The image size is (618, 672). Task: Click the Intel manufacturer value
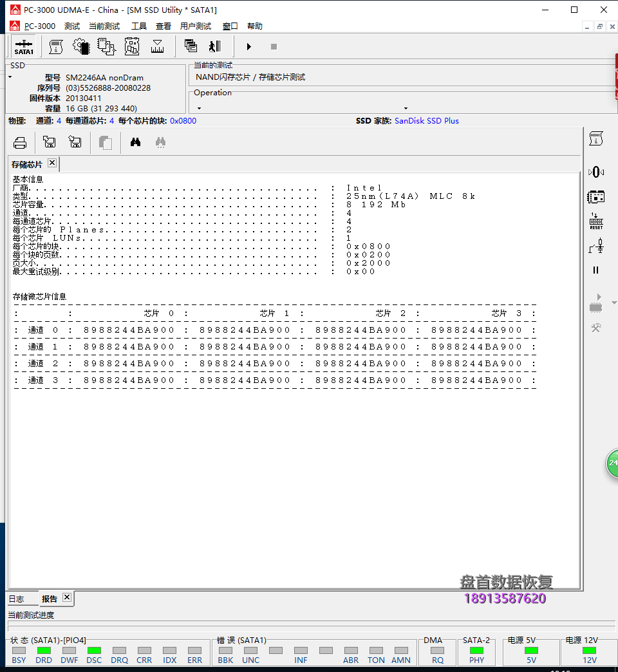tap(364, 188)
